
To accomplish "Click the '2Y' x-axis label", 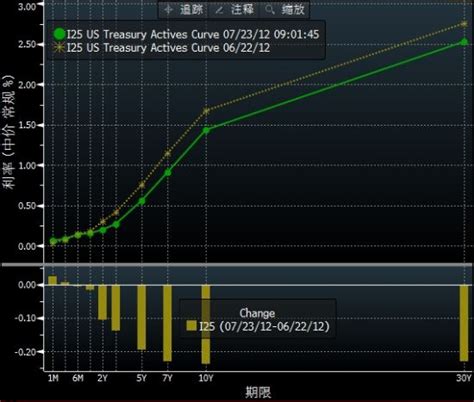I will 103,378.
